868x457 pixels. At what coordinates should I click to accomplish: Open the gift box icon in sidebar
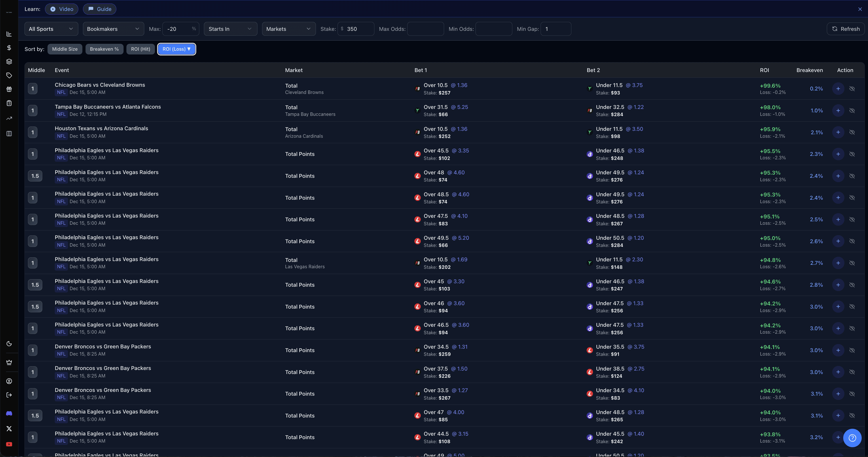(x=9, y=89)
